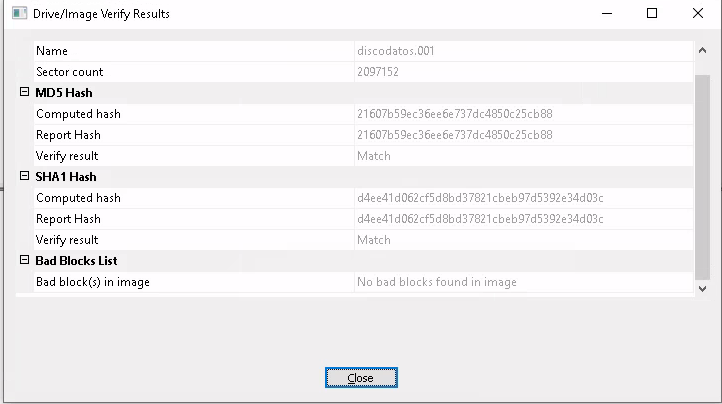Click the Close button

coord(361,378)
